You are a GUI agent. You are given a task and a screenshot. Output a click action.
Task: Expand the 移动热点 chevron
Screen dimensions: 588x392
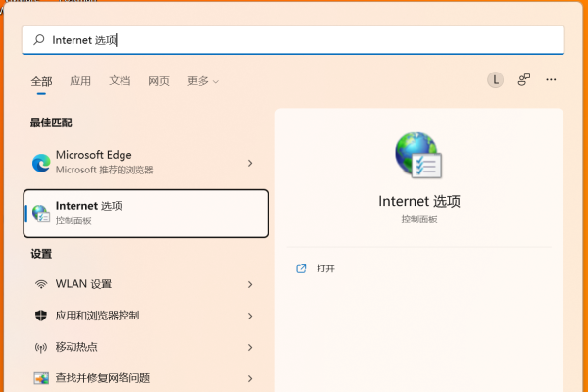(250, 348)
